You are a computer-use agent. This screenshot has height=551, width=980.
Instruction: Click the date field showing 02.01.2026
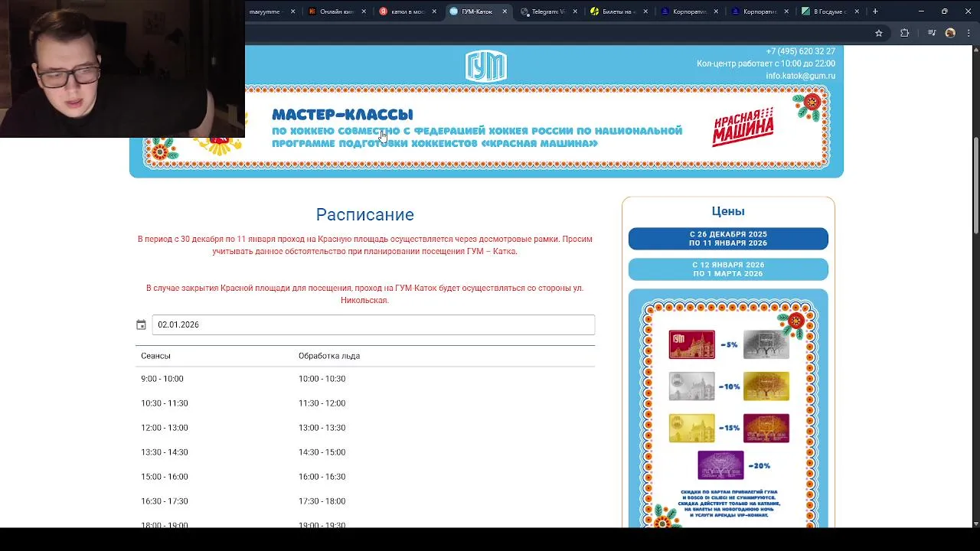(x=373, y=325)
